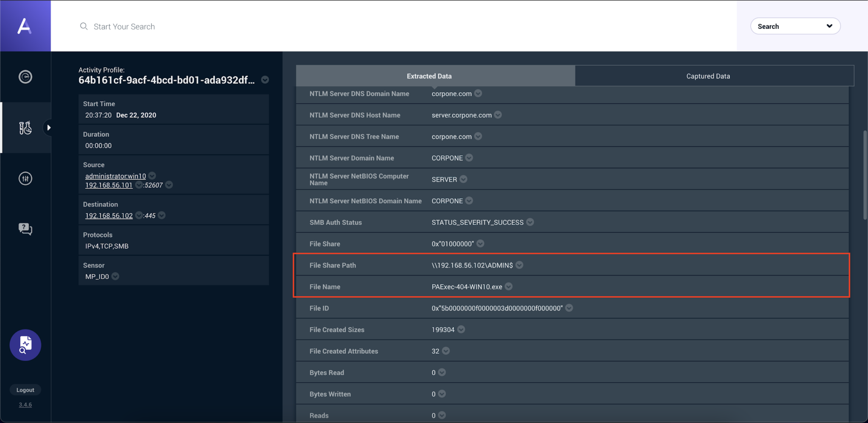Click the extracted data vertical scrollbar
Screen dimensions: 868x423
coord(865,174)
